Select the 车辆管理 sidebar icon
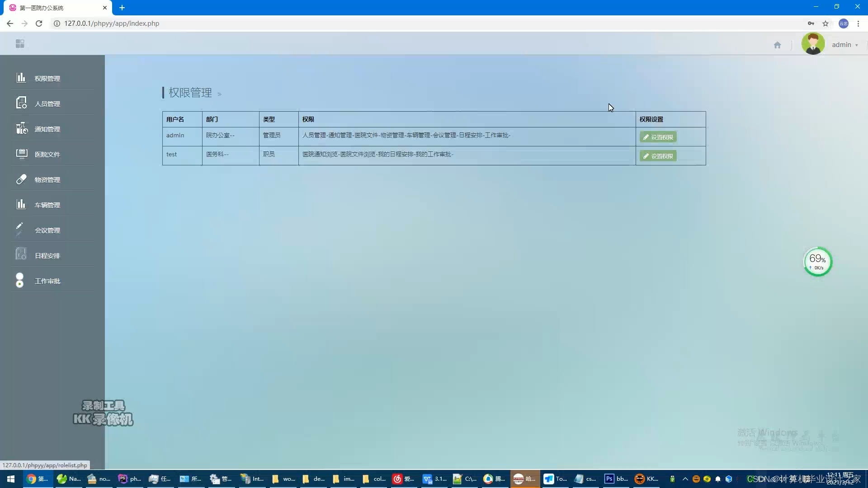868x488 pixels. point(21,204)
